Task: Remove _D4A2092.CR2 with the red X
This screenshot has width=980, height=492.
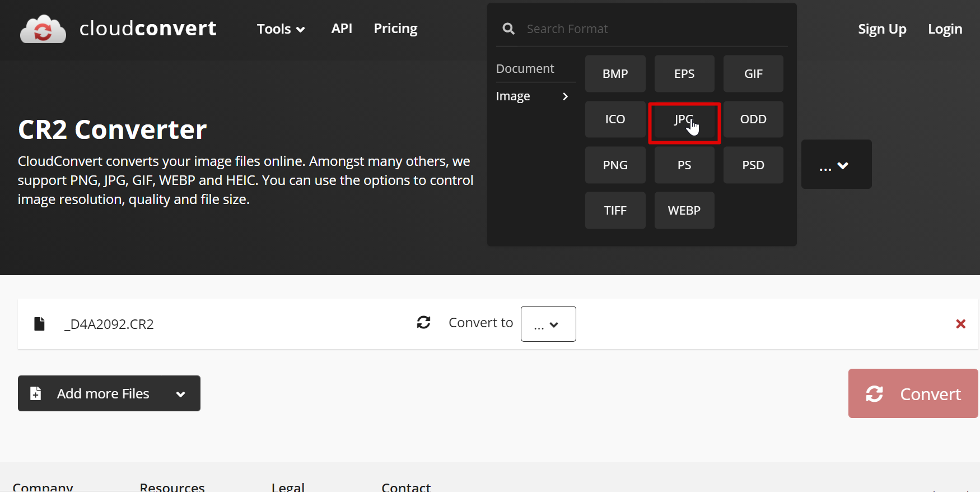Action: (x=960, y=324)
